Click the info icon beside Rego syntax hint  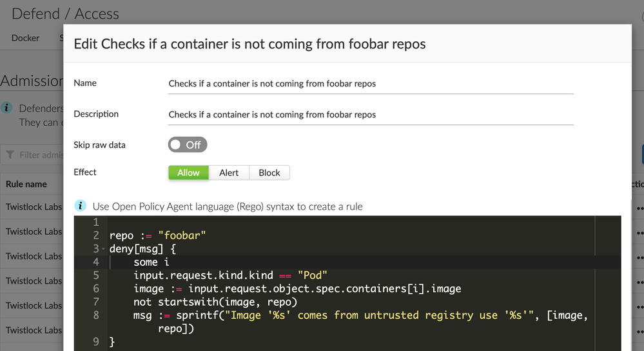click(x=81, y=206)
